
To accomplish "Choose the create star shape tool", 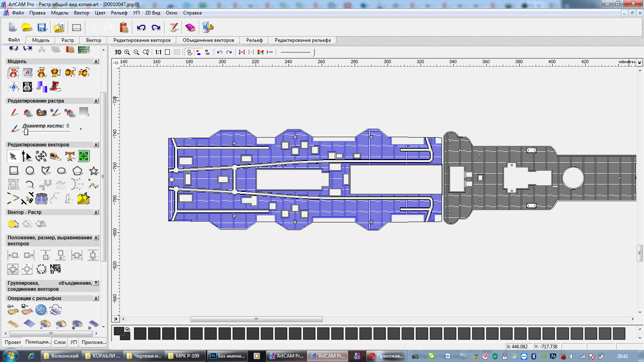I will coord(93,171).
